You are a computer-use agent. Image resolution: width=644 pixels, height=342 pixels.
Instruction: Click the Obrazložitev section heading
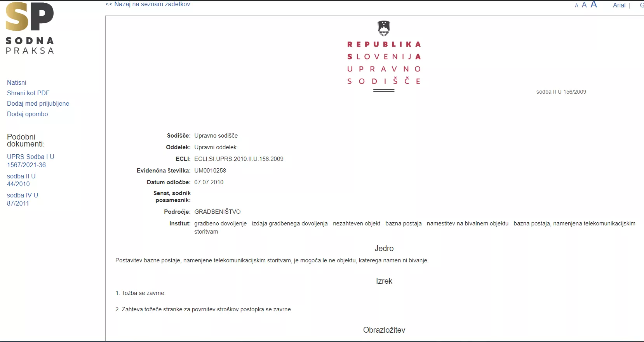tap(384, 330)
